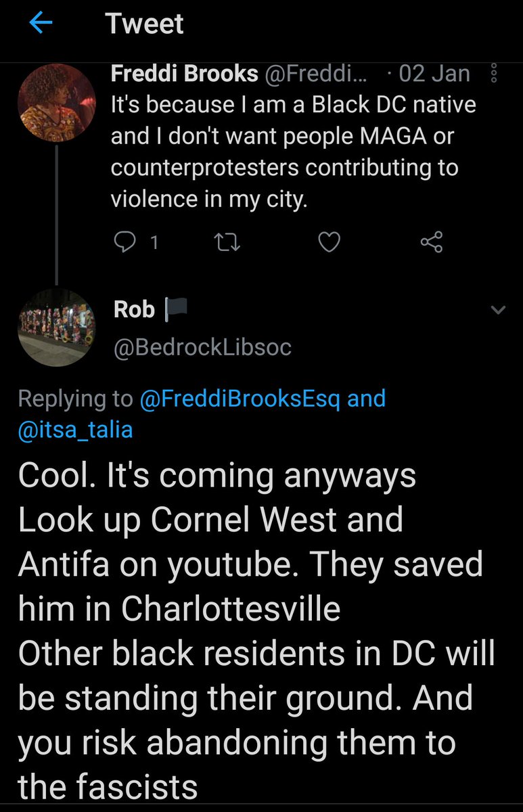The height and width of the screenshot is (812, 523).
Task: Tap the flag icon beside Rob's name
Action: (x=175, y=310)
